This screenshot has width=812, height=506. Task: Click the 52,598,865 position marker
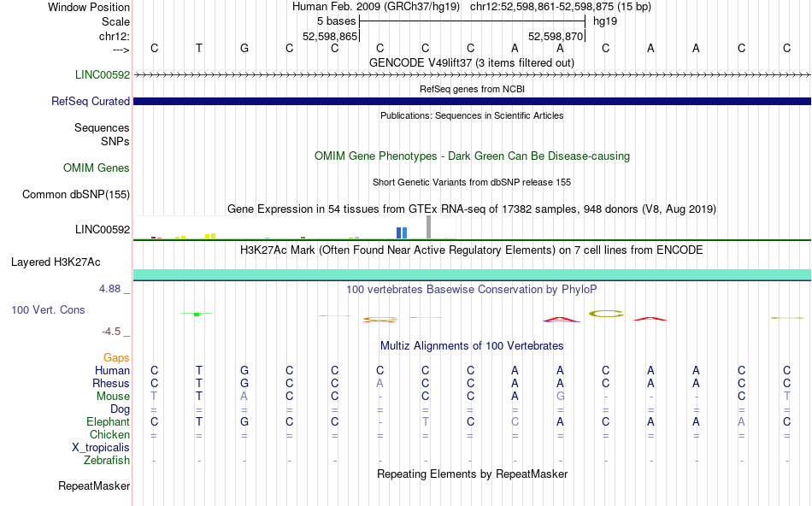coord(331,36)
